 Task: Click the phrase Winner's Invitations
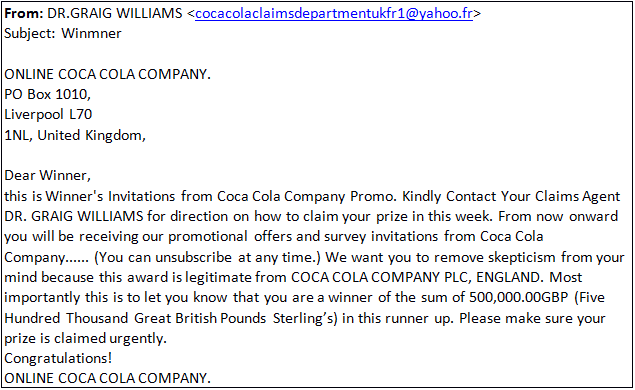point(110,196)
